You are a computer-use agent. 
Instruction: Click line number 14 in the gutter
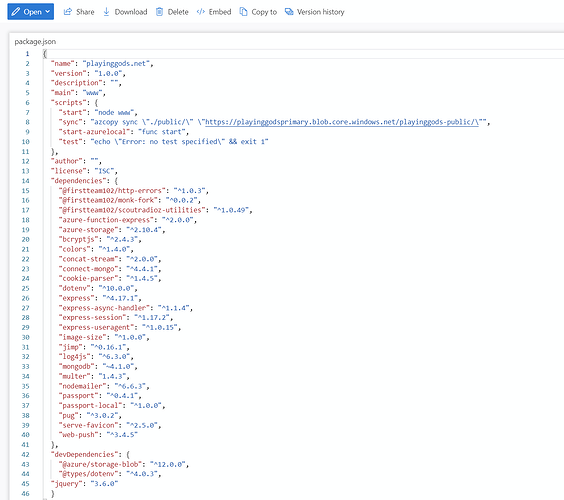coord(25,181)
